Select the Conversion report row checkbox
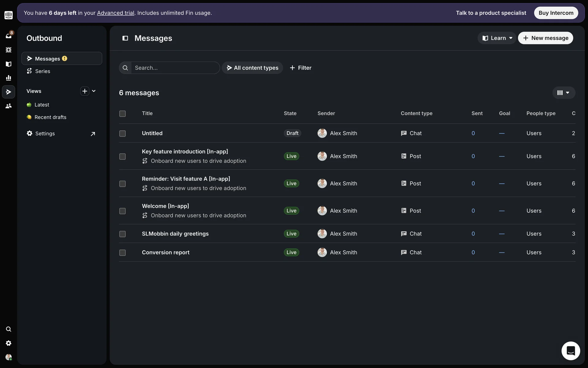 click(123, 253)
